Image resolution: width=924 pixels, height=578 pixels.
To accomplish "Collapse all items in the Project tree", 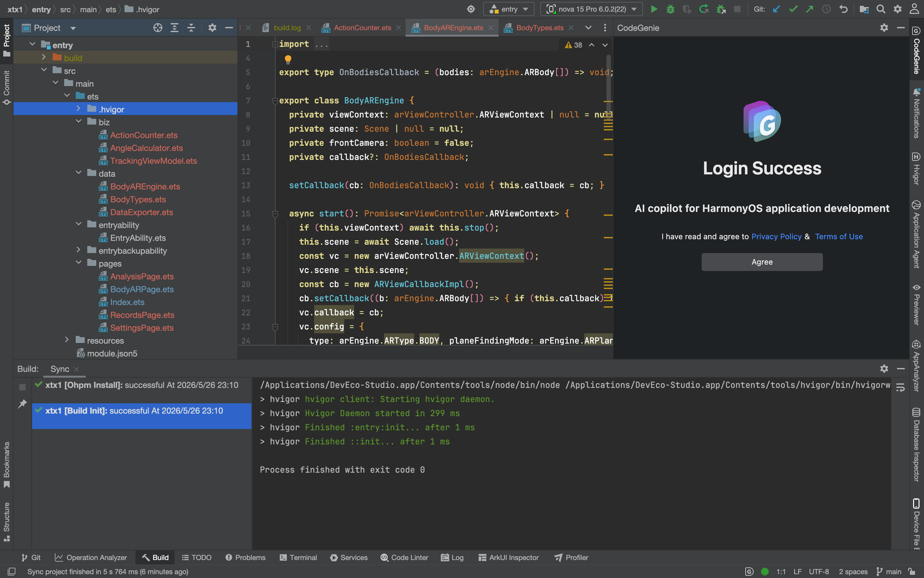I will pos(191,28).
